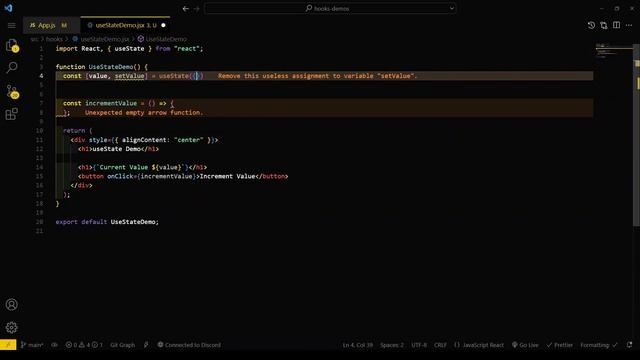Screen dimensions: 640x360
Task: Open More Actions ellipsis in editor toolbar
Action: [x=629, y=25]
